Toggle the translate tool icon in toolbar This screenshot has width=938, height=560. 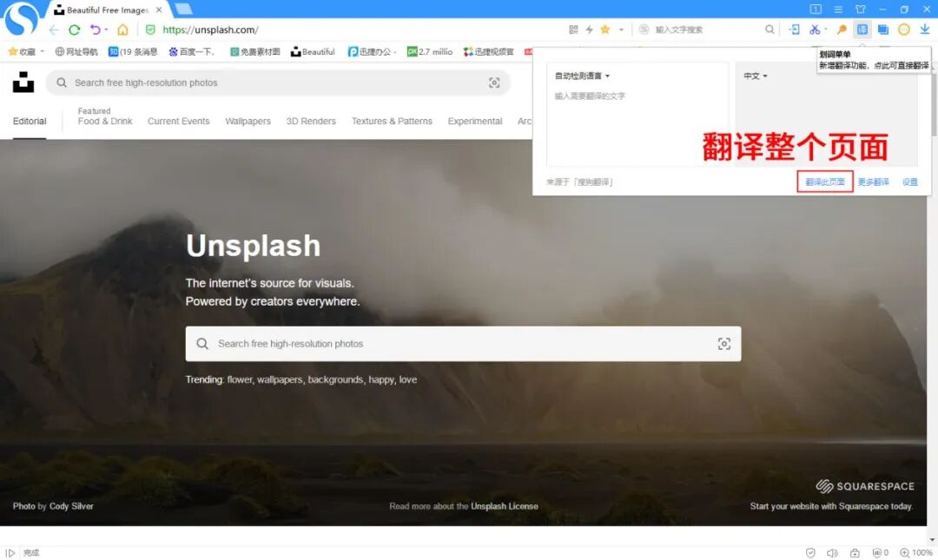click(862, 30)
